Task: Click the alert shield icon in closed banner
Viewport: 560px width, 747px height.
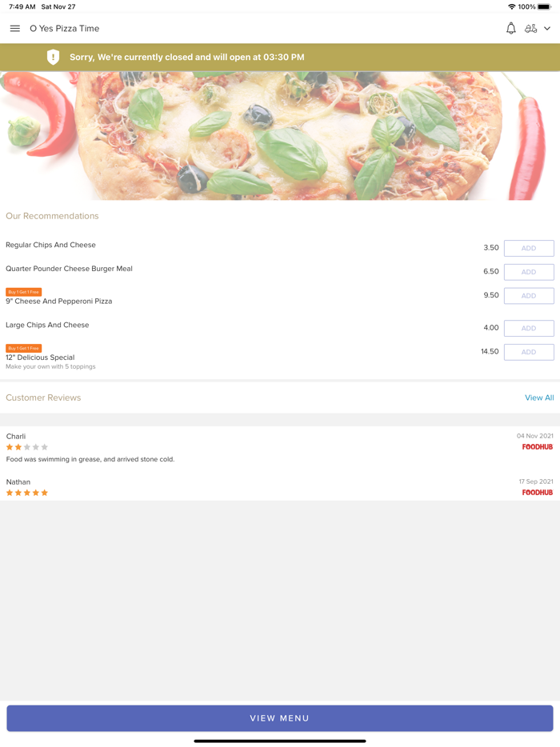Action: (53, 57)
